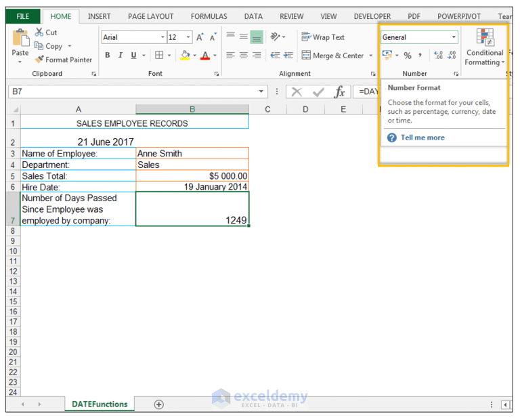Switch to DATA tab
Image resolution: width=520 pixels, height=420 pixels.
(253, 16)
